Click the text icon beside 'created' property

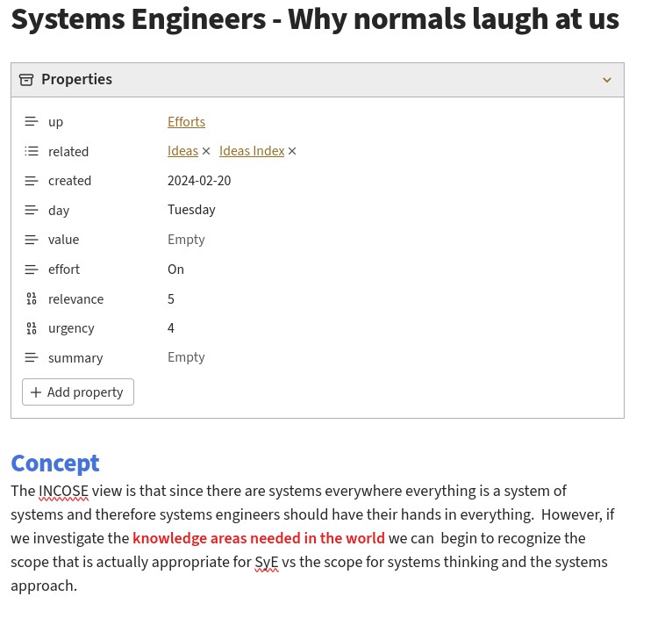tap(32, 181)
